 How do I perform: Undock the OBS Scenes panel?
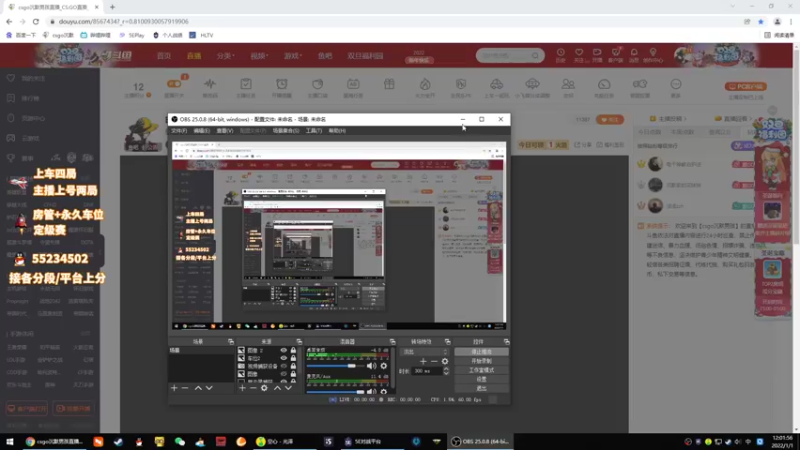[231, 341]
